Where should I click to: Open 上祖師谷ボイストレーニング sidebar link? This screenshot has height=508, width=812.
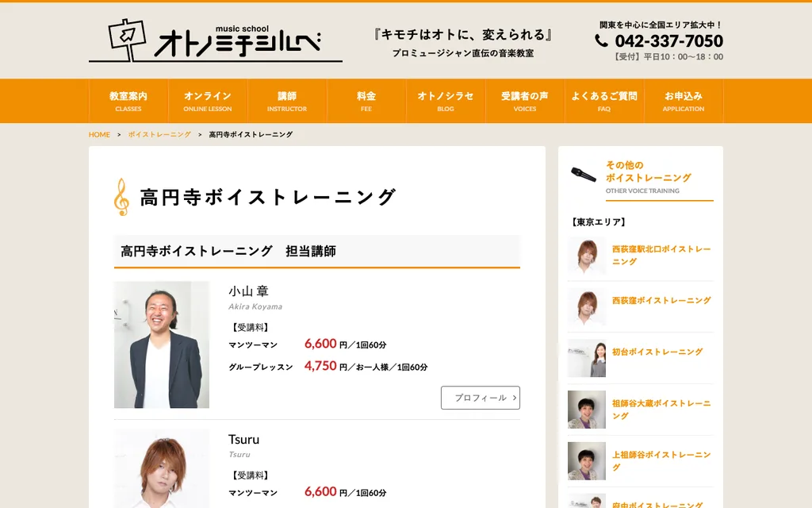[x=661, y=460]
